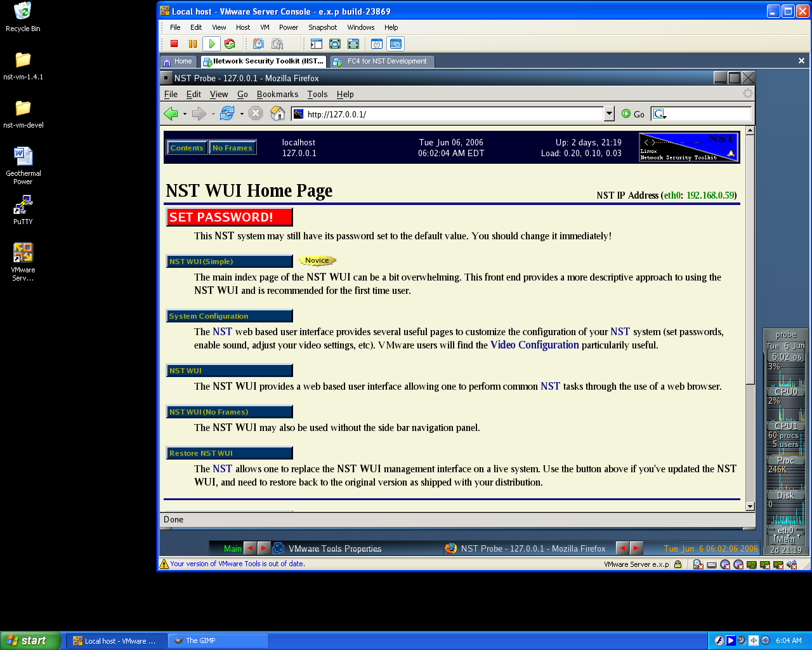
Task: Switch to full screen mode icon
Action: coord(334,43)
